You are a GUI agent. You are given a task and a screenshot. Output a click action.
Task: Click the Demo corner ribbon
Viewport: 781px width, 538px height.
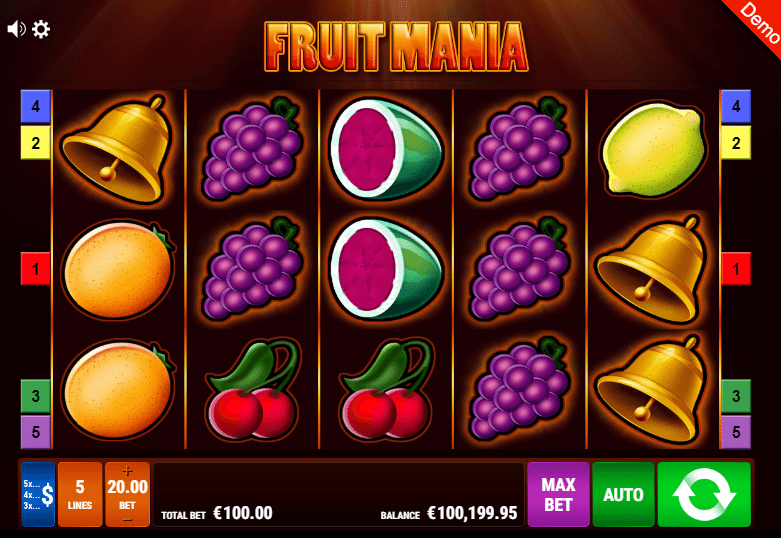pyautogui.click(x=756, y=21)
